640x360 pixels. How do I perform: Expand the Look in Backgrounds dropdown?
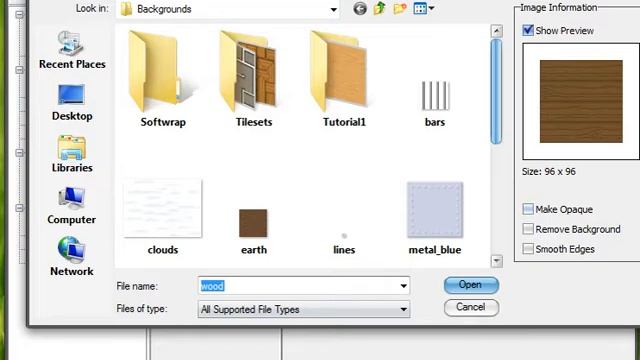333,9
